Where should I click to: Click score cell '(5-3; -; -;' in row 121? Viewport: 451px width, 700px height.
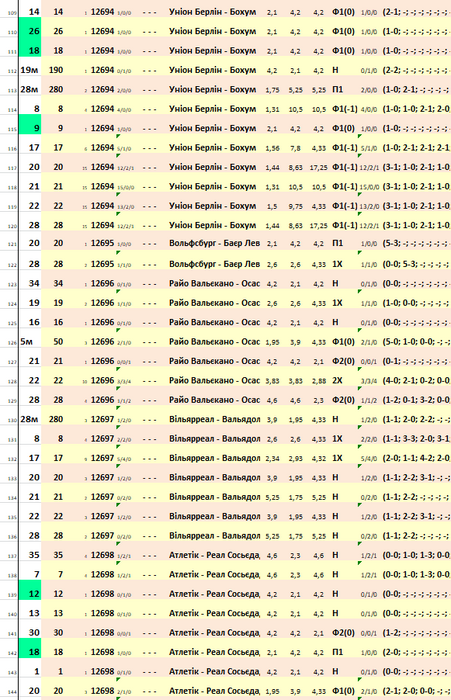[x=416, y=243]
